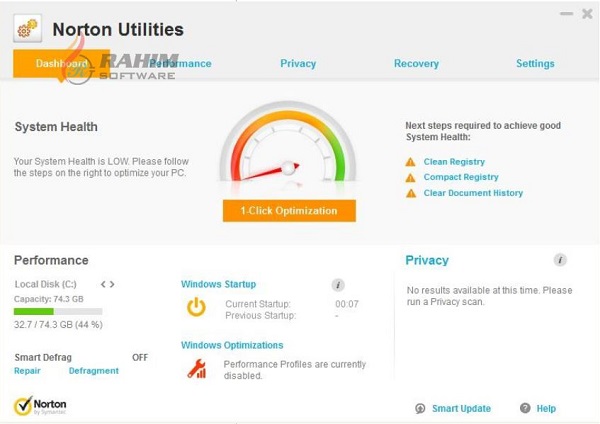Viewport: 600px width, 424px height.
Task: Run 1-Click Optimization
Action: [x=289, y=211]
